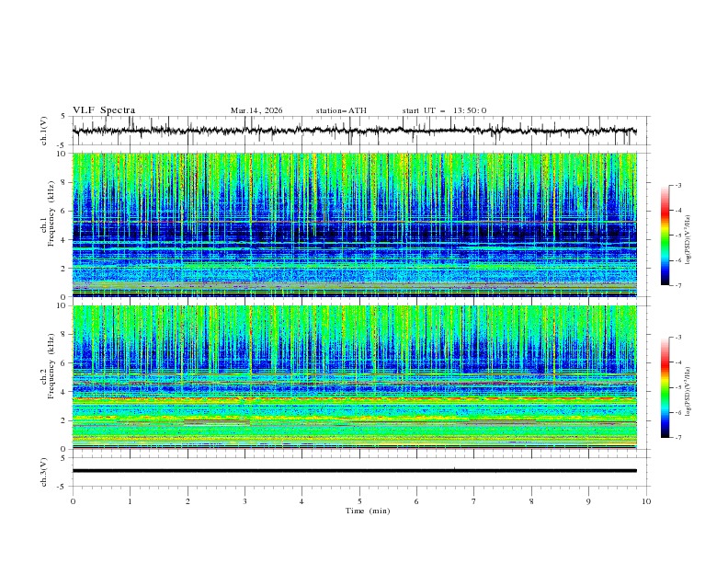Click time axis tick label "7"
The width and height of the screenshot is (728, 563).
click(x=474, y=501)
